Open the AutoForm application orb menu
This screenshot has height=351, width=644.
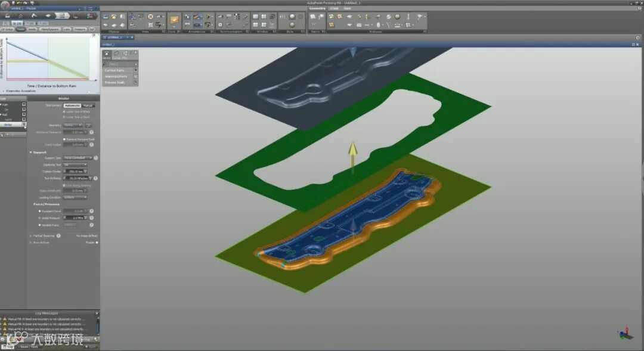pos(5,5)
